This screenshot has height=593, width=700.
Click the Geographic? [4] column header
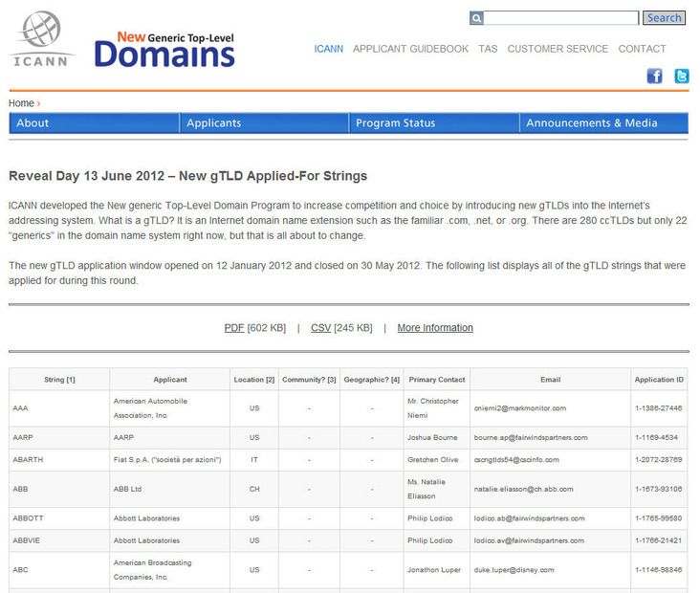371,379
